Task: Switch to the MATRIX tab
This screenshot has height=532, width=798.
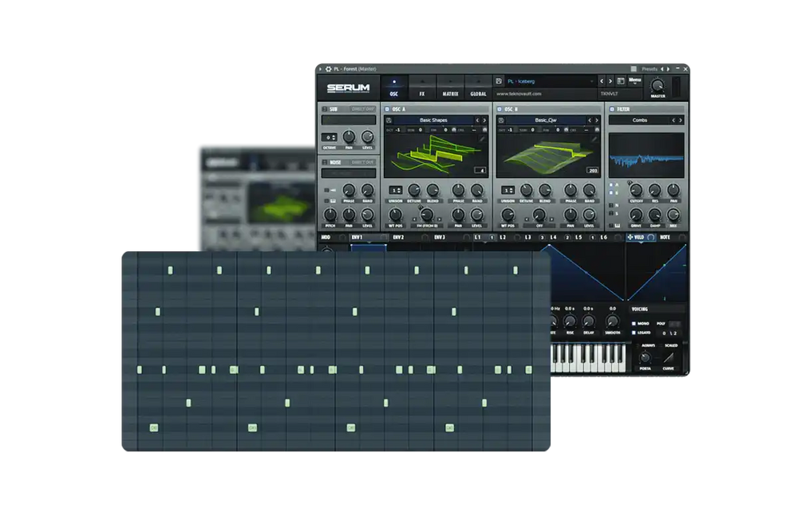Action: 450,88
